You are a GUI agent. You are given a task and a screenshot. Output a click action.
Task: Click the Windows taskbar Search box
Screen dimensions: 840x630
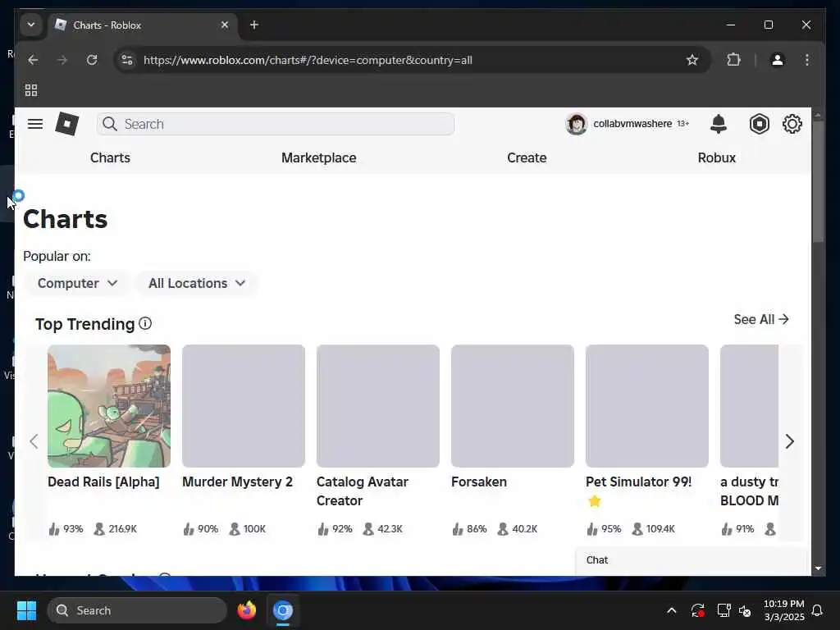137,610
